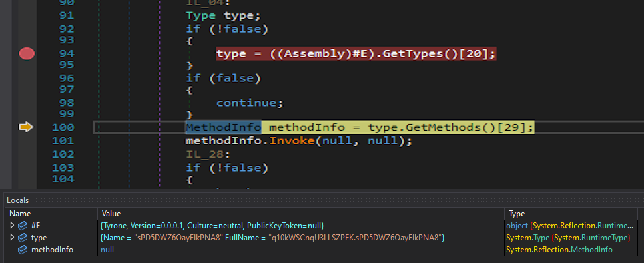Click the object System.Reflection.Runtime type cell
644x263 pixels.
pos(569,226)
